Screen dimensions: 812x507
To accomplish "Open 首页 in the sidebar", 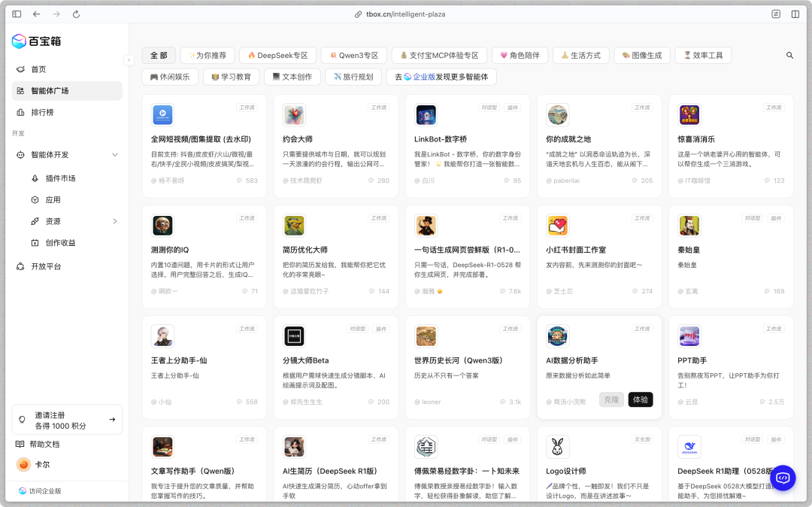I will coord(67,69).
